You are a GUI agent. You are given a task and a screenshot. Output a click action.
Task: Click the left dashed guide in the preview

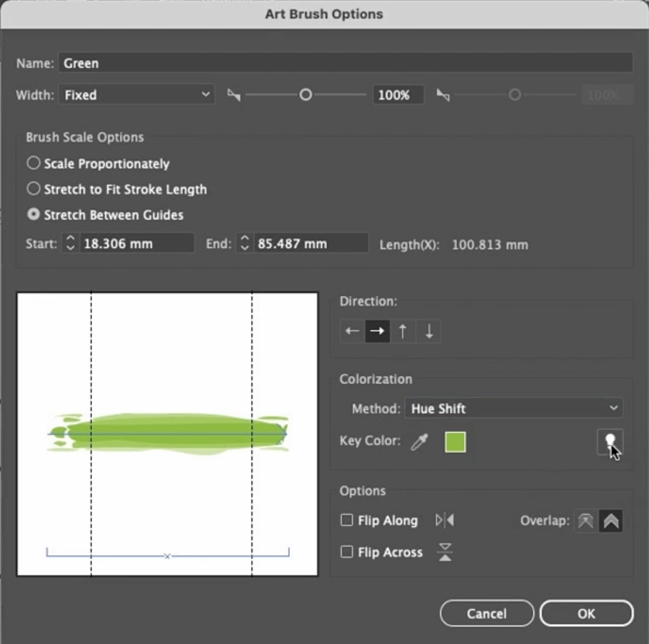(91, 434)
